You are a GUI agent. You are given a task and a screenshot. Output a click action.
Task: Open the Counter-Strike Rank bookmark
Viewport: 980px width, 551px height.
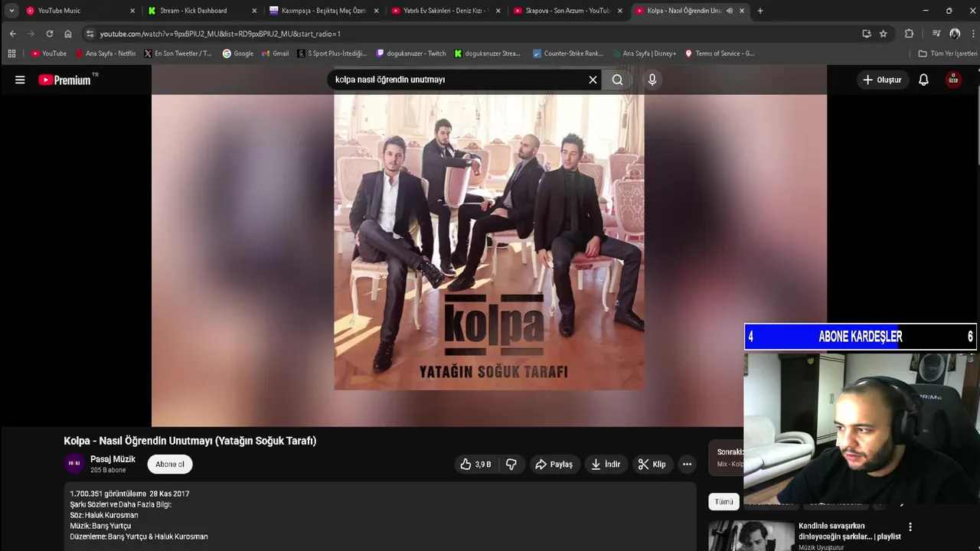(x=568, y=54)
